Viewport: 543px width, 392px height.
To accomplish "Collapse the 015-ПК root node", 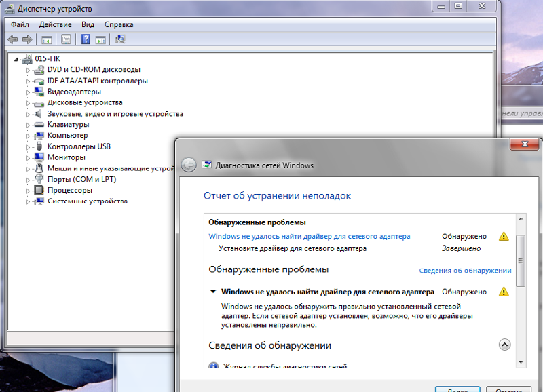I will click(x=16, y=60).
